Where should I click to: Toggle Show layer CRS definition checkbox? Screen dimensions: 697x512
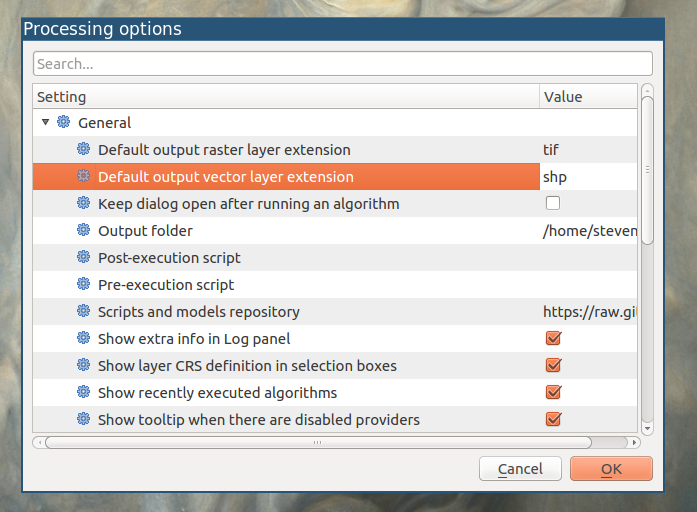click(x=553, y=366)
